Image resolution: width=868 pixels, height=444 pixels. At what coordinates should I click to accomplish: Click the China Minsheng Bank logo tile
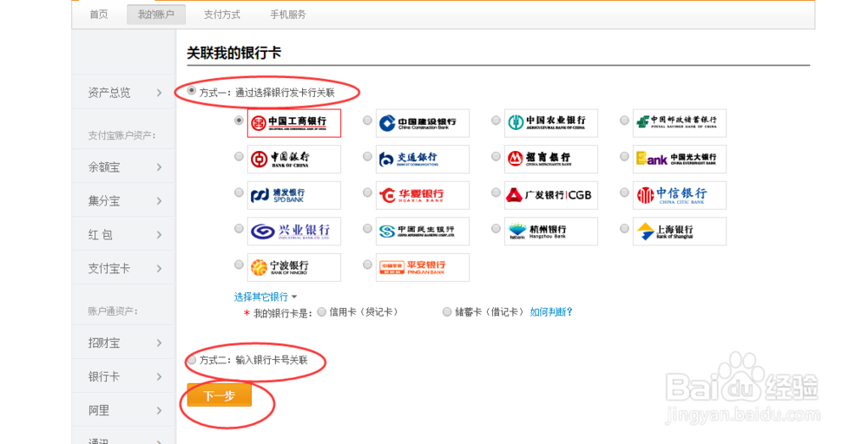pos(423,232)
